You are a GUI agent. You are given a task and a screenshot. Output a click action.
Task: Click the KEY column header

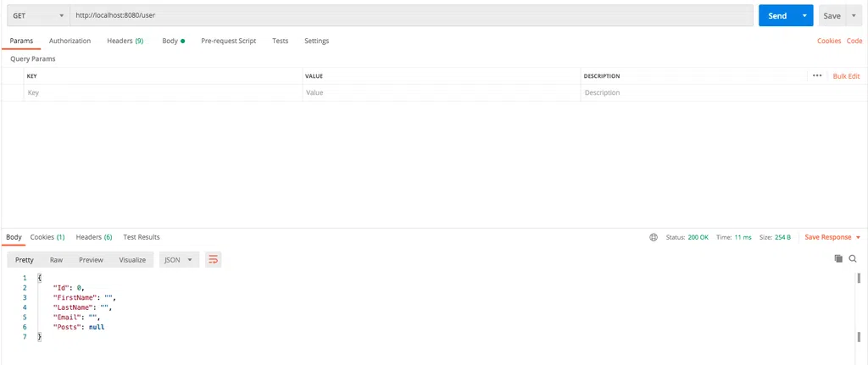tap(31, 76)
